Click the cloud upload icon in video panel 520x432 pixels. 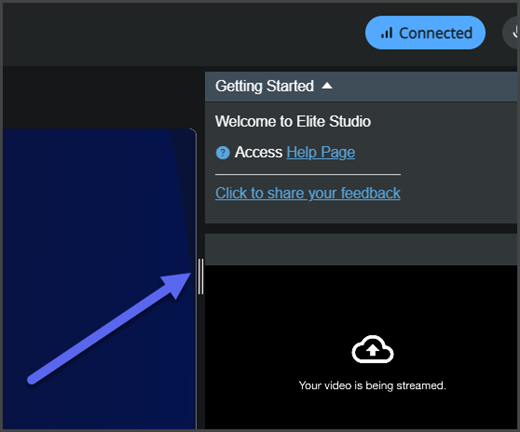(372, 349)
